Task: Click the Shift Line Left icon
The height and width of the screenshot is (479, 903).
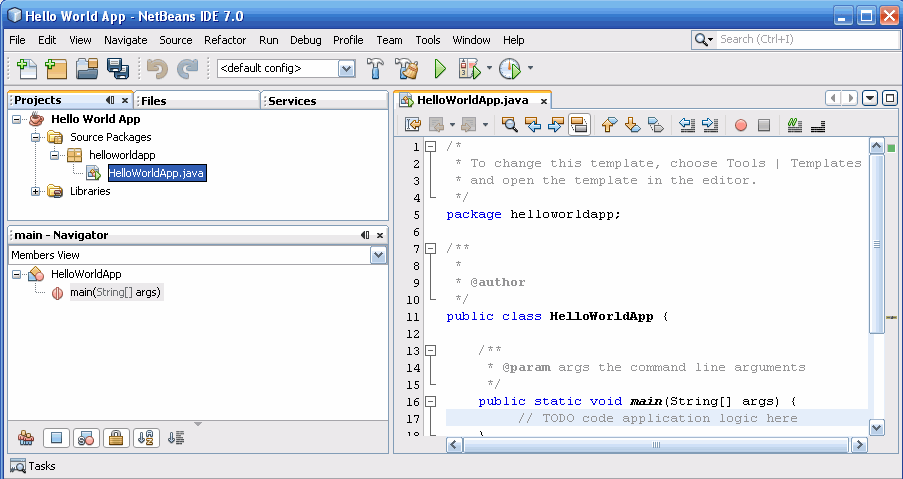Action: 687,124
